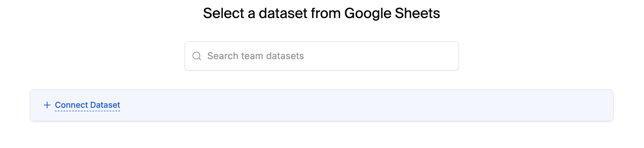644x148 pixels.
Task: Tap the blue plus sign in the panel
Action: coord(47,105)
